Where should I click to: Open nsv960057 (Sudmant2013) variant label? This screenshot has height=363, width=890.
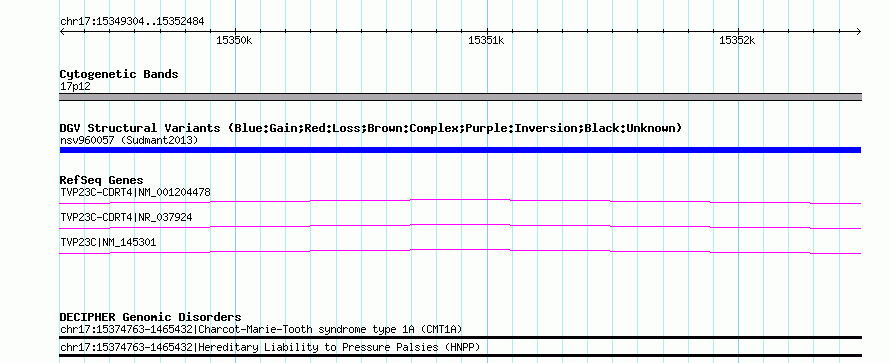click(x=129, y=140)
